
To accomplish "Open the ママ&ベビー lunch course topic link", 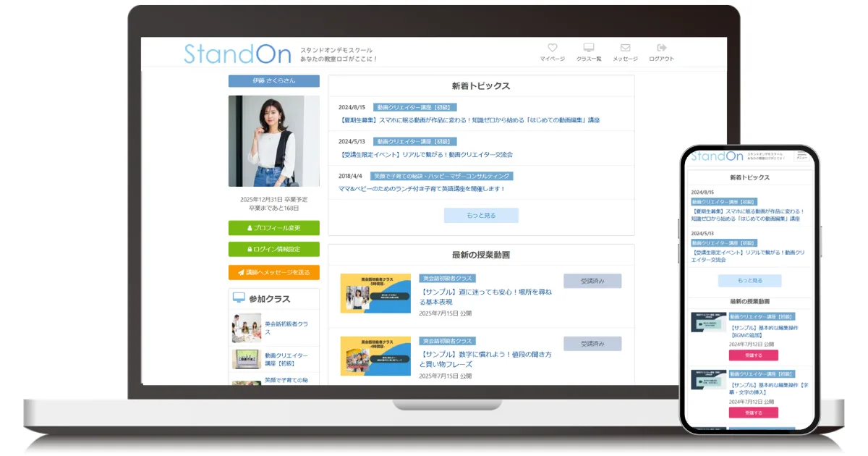I will (x=422, y=189).
